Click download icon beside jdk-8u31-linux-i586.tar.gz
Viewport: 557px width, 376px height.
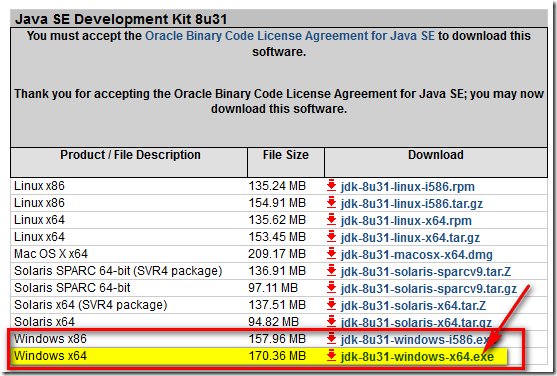click(331, 203)
